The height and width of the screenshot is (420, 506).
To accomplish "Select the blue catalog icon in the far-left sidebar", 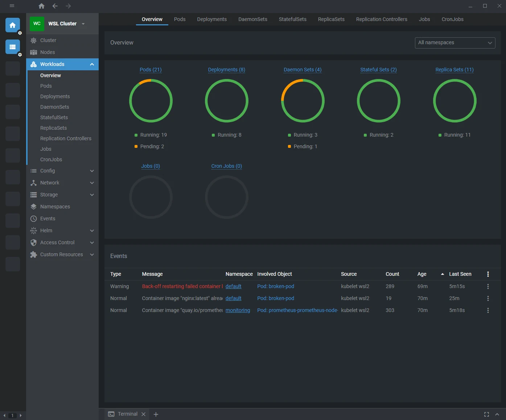I will pyautogui.click(x=12, y=47).
